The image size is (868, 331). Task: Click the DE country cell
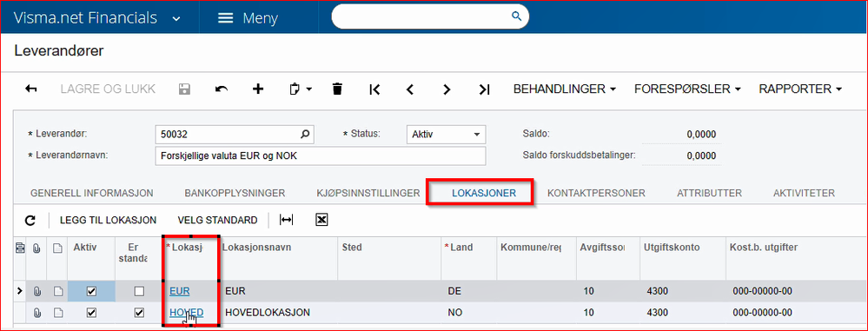click(454, 290)
